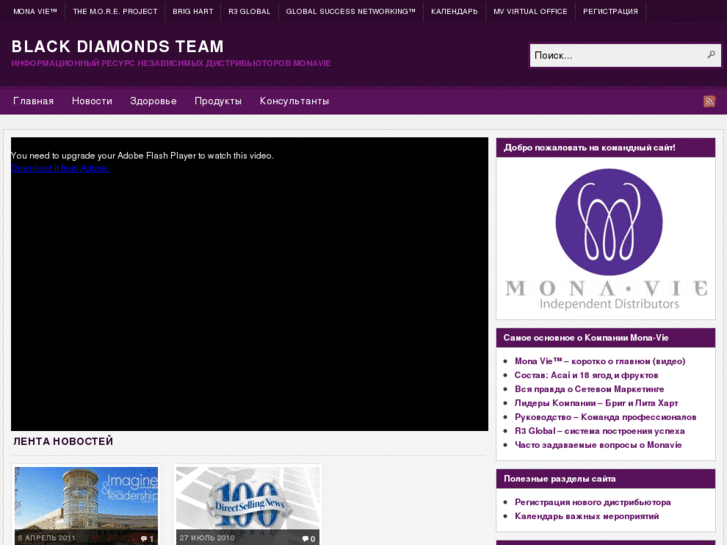Open MV VIRTUAL OFFICE menu item
The image size is (727, 545).
530,11
